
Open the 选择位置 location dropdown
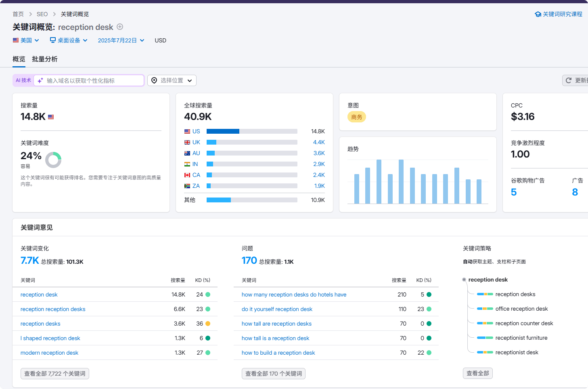[172, 80]
